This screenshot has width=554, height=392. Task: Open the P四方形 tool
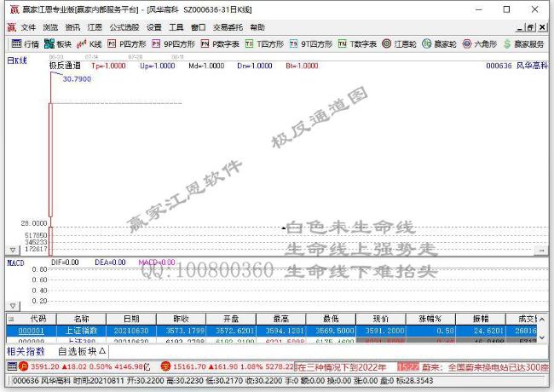point(127,43)
